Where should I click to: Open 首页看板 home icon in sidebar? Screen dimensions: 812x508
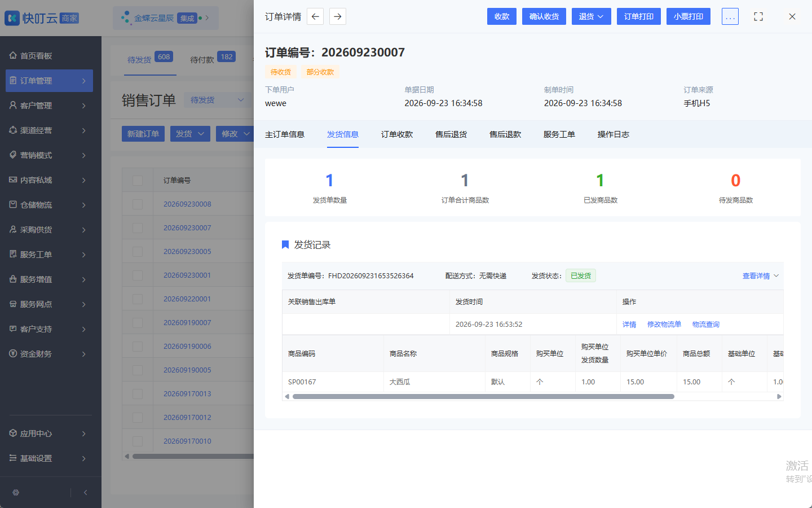pyautogui.click(x=13, y=55)
